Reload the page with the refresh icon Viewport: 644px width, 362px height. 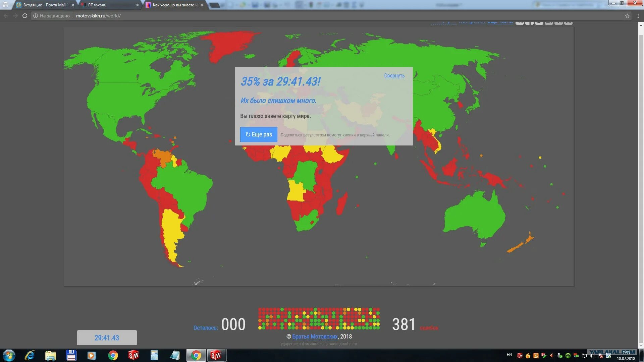25,16
